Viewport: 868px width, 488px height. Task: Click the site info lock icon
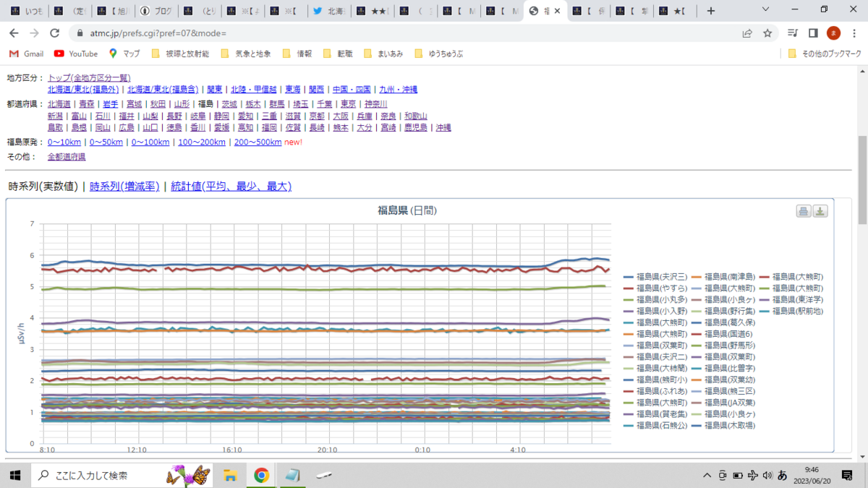[80, 33]
